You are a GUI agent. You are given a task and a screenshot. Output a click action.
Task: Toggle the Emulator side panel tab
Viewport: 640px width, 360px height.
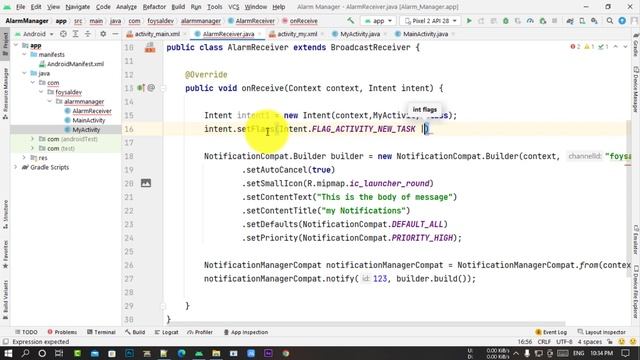(x=636, y=240)
